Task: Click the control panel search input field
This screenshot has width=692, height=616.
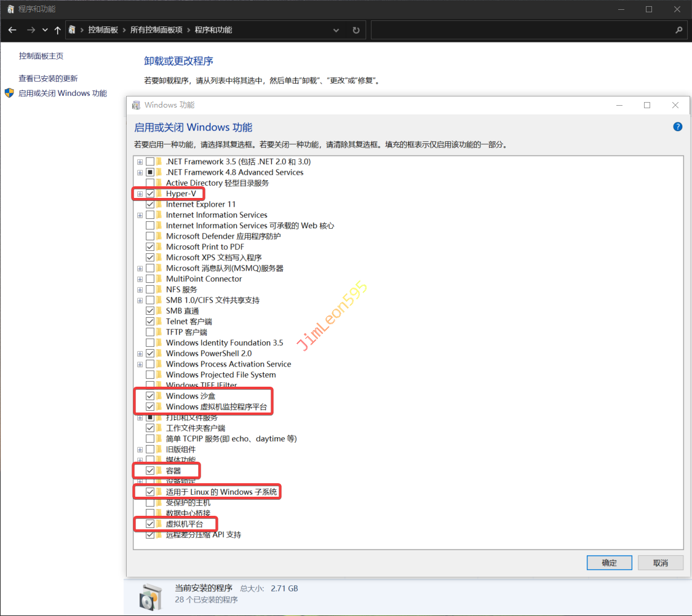Action: 523,30
